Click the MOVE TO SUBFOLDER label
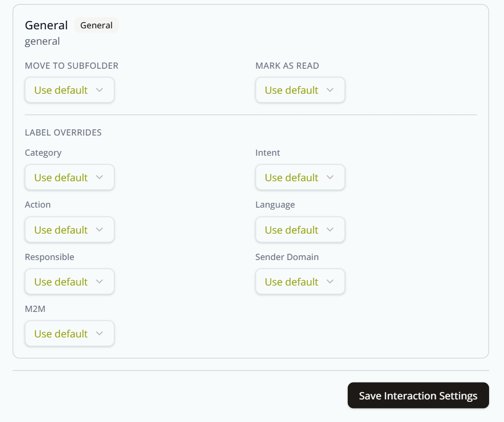This screenshot has height=422, width=504. pos(72,65)
